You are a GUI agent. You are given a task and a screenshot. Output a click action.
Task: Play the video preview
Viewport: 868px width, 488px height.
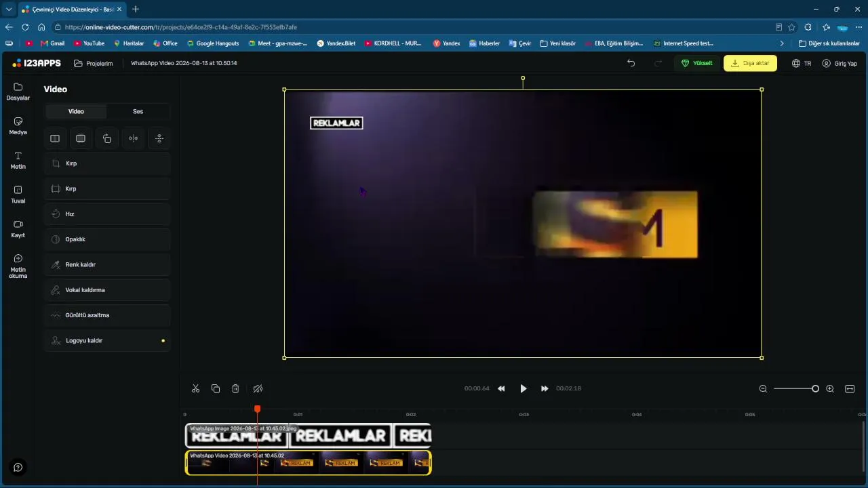click(523, 388)
